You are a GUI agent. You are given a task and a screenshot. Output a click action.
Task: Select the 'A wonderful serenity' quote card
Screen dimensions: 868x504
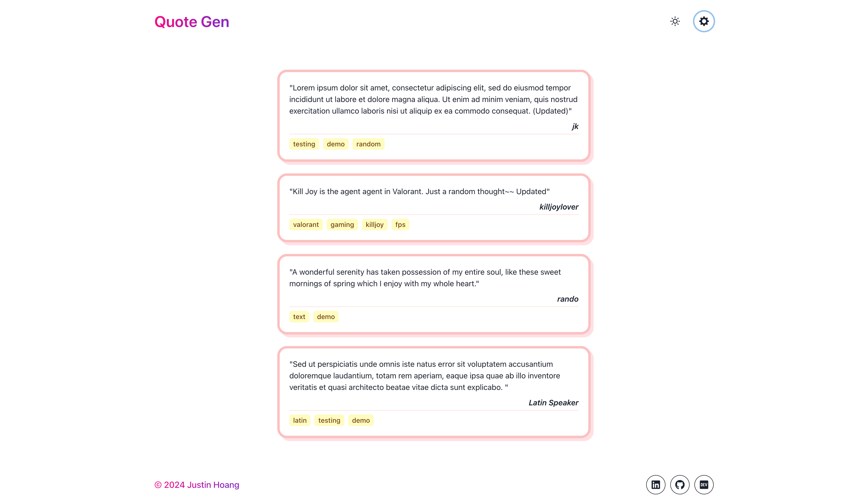(434, 294)
